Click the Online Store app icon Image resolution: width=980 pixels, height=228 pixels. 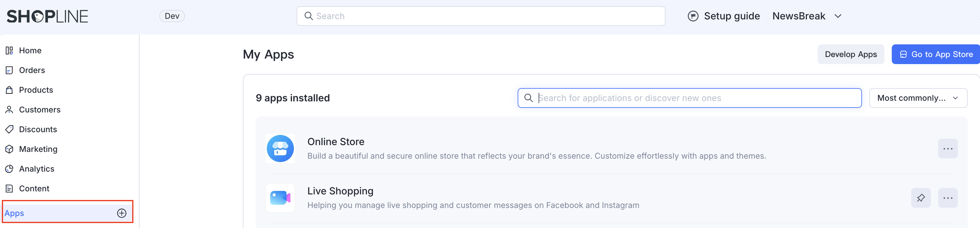coord(280,149)
